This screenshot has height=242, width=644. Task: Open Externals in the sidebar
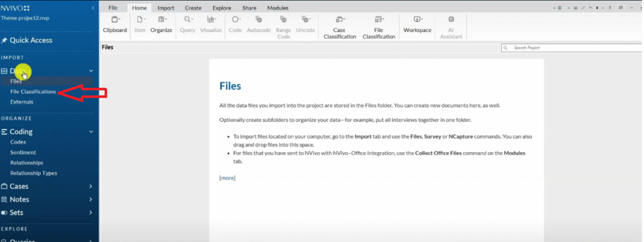[22, 102]
